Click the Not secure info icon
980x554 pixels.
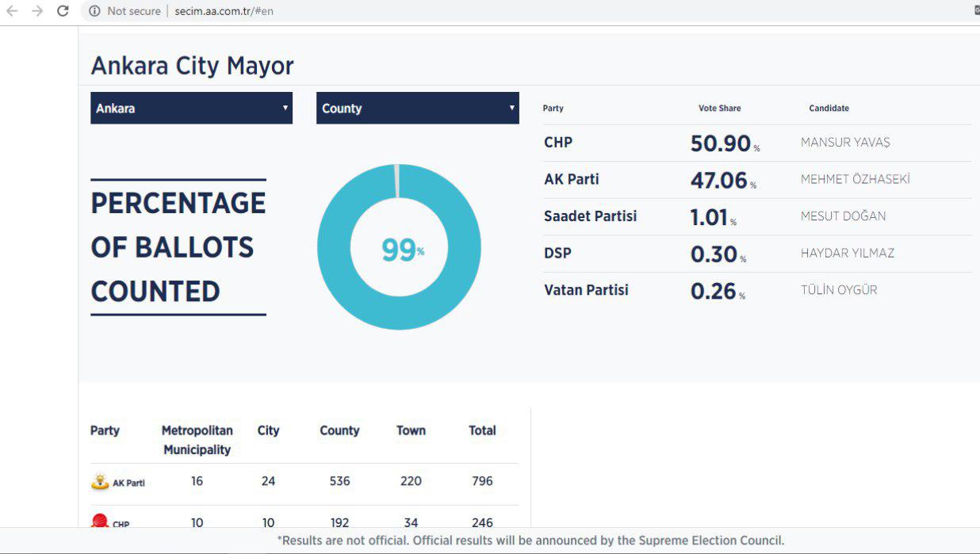pyautogui.click(x=94, y=11)
